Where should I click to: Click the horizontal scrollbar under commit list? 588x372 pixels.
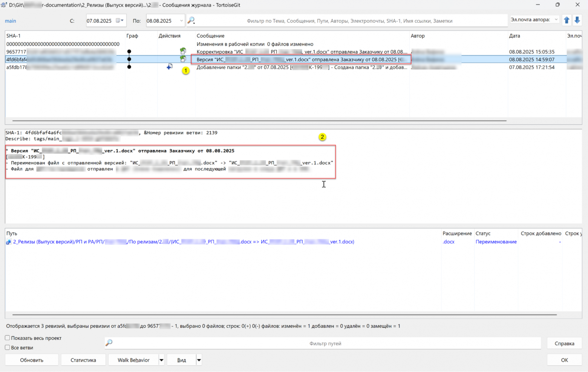259,121
